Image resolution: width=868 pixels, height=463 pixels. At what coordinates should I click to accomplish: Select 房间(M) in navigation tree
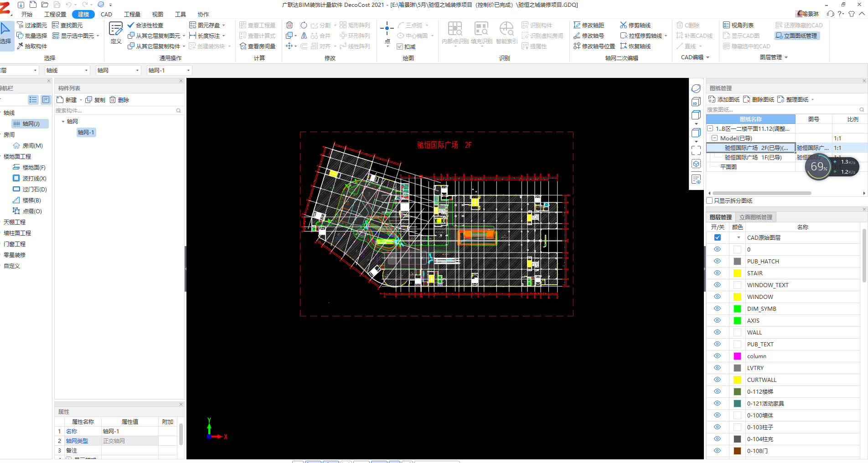click(x=28, y=145)
